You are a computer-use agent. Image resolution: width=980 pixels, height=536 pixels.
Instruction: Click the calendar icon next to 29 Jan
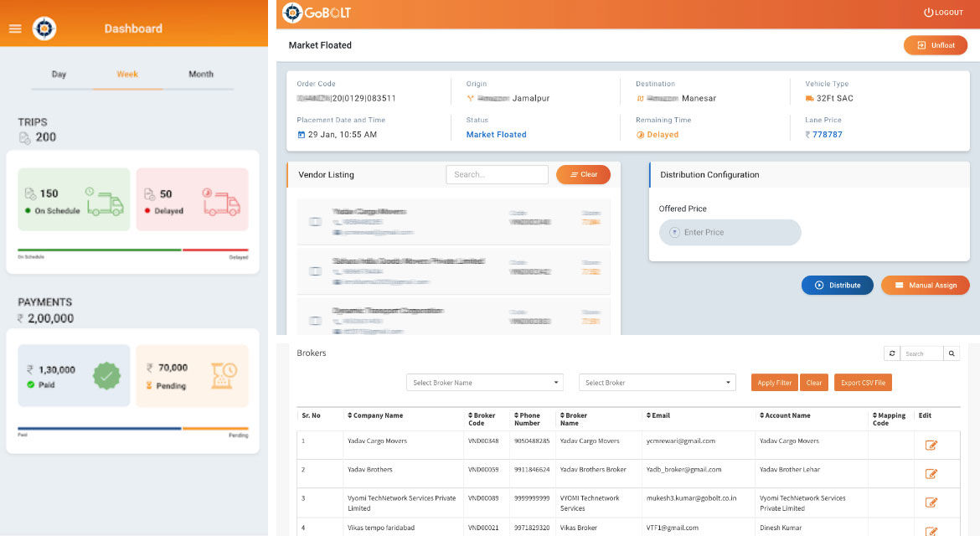[x=302, y=134]
